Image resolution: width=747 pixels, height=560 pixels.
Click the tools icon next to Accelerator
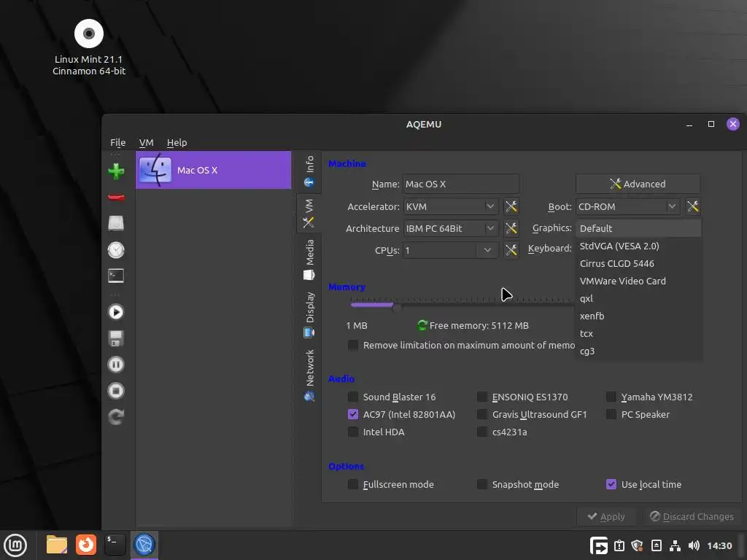(x=511, y=206)
